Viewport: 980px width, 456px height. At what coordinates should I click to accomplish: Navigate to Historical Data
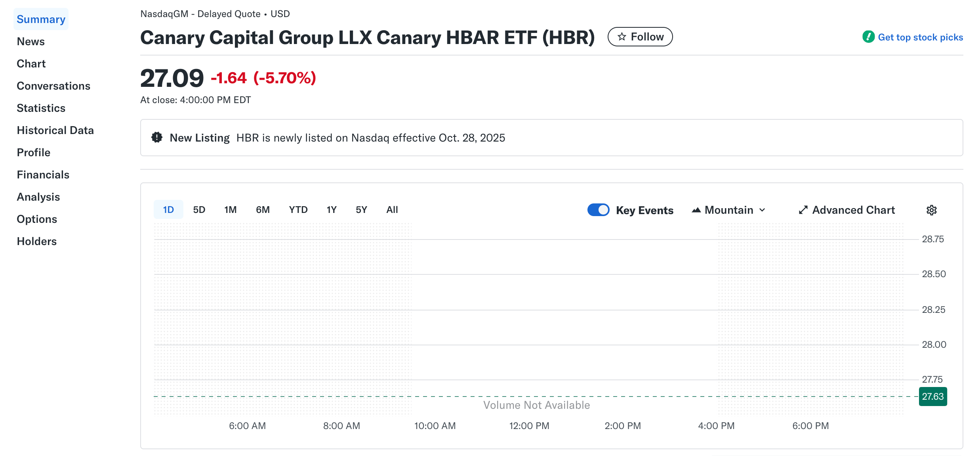[x=55, y=130]
